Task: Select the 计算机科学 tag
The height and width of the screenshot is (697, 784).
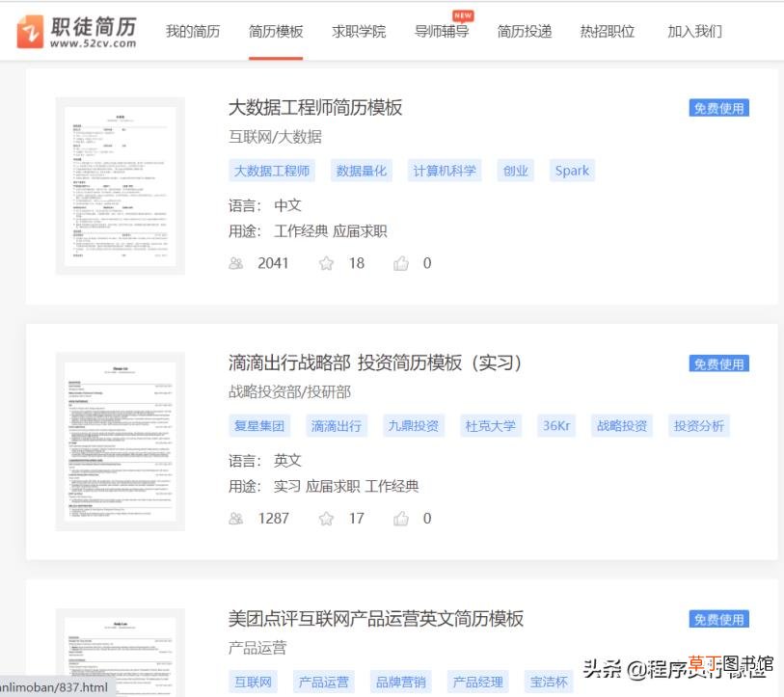Action: 445,171
